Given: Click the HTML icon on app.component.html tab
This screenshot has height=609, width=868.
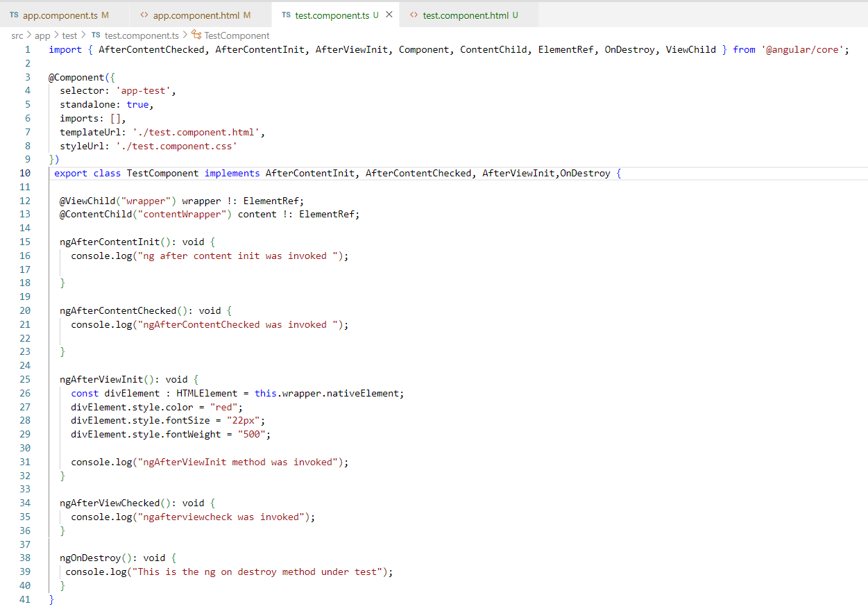Looking at the screenshot, I should tap(144, 15).
